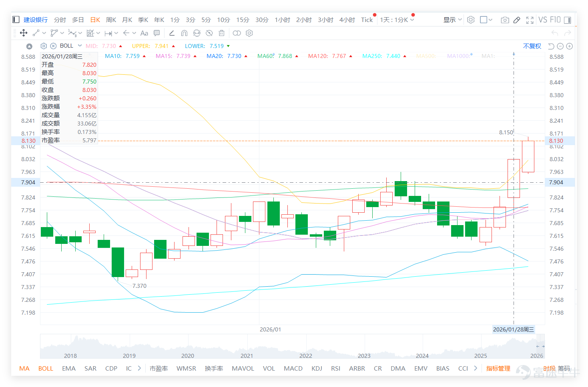The width and height of the screenshot is (588, 387).
Task: Expand range measurement tool options arrow
Action: pyautogui.click(x=116, y=33)
